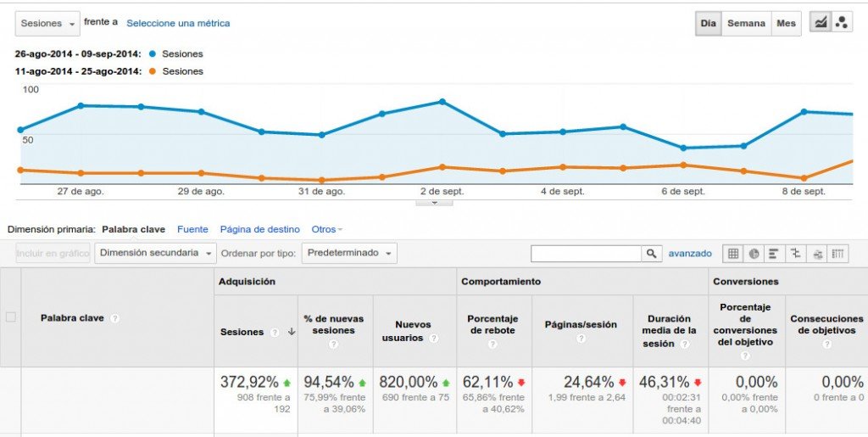Select the performance bar view icon
The height and width of the screenshot is (437, 868).
coord(774,254)
